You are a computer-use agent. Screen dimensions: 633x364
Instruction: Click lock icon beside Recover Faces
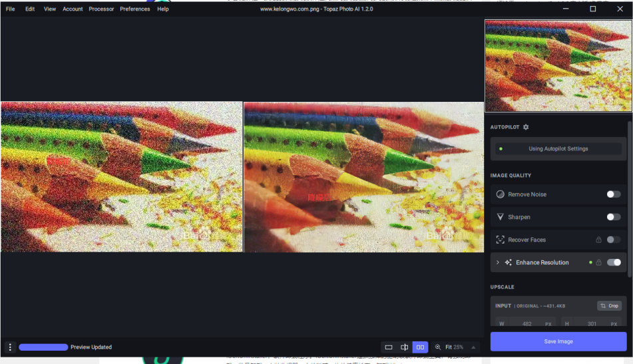[598, 240]
